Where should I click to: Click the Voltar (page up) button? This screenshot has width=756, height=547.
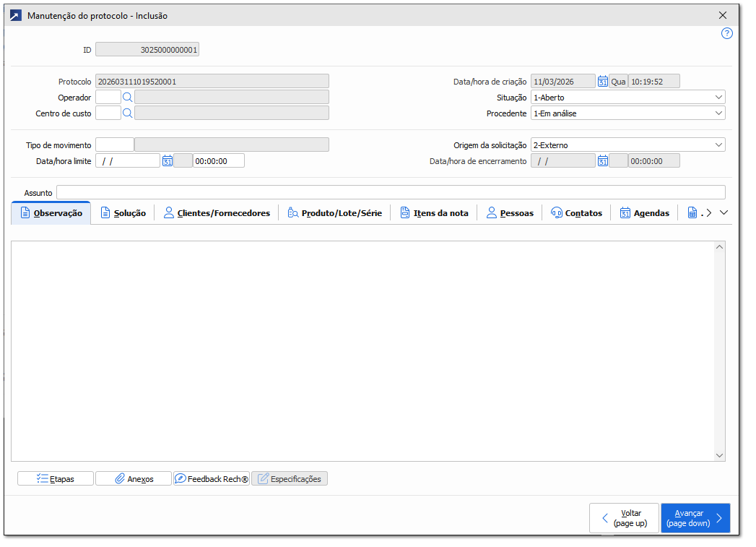pyautogui.click(x=624, y=518)
